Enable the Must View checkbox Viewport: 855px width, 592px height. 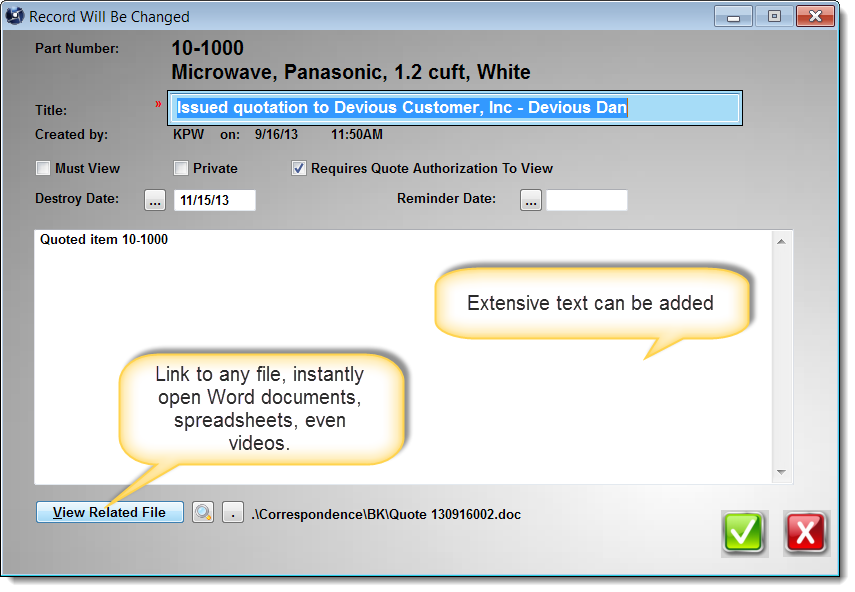click(x=43, y=169)
